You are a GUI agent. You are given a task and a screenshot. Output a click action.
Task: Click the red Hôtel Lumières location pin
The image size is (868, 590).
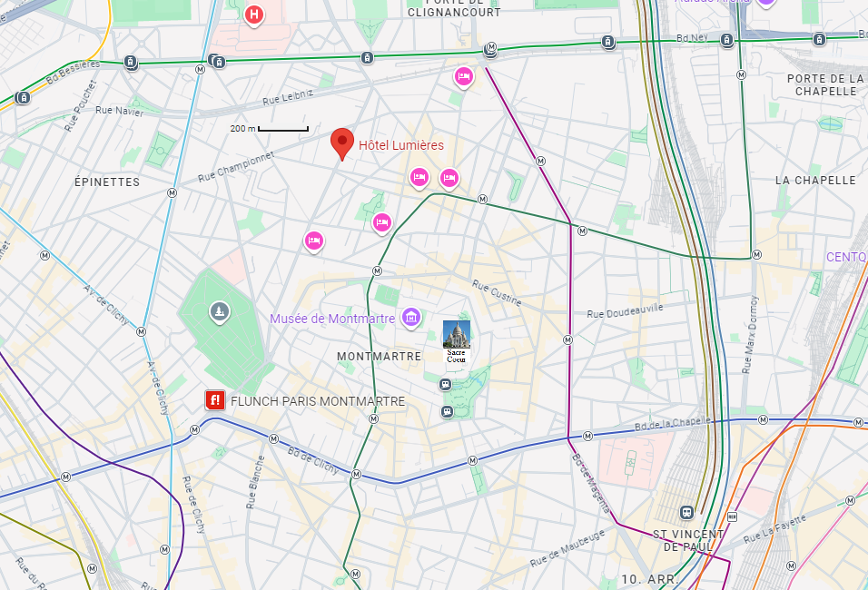[x=341, y=143]
